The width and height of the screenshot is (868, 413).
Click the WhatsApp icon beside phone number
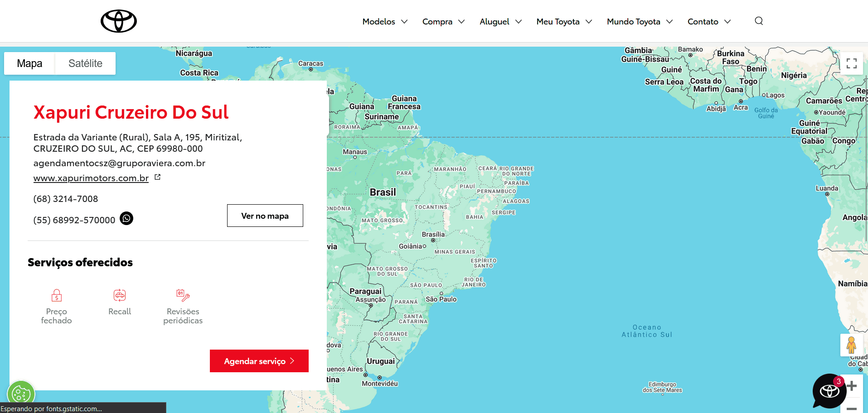[x=126, y=219]
